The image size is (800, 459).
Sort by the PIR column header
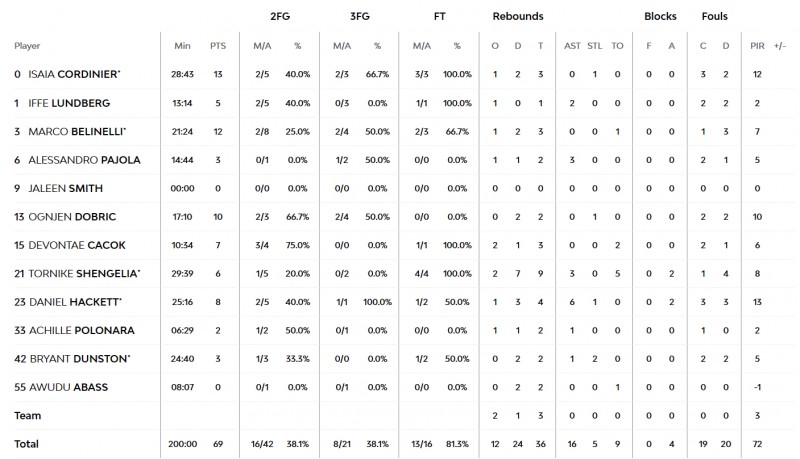point(757,46)
